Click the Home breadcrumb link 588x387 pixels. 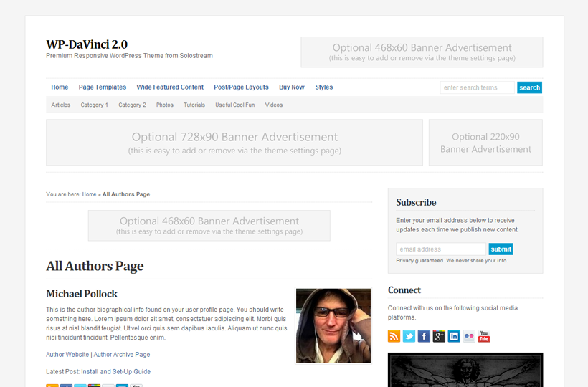[89, 194]
